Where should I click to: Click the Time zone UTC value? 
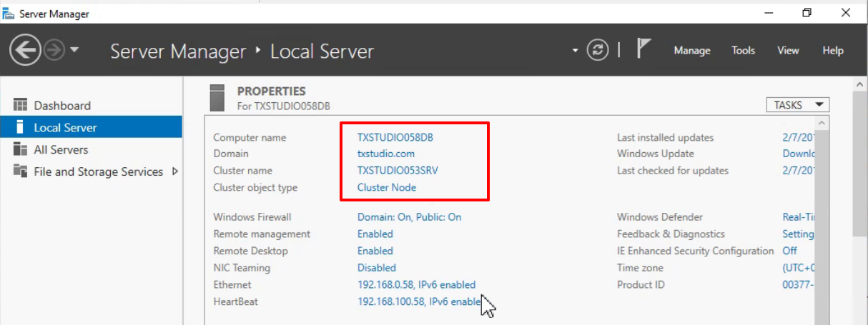click(x=798, y=268)
